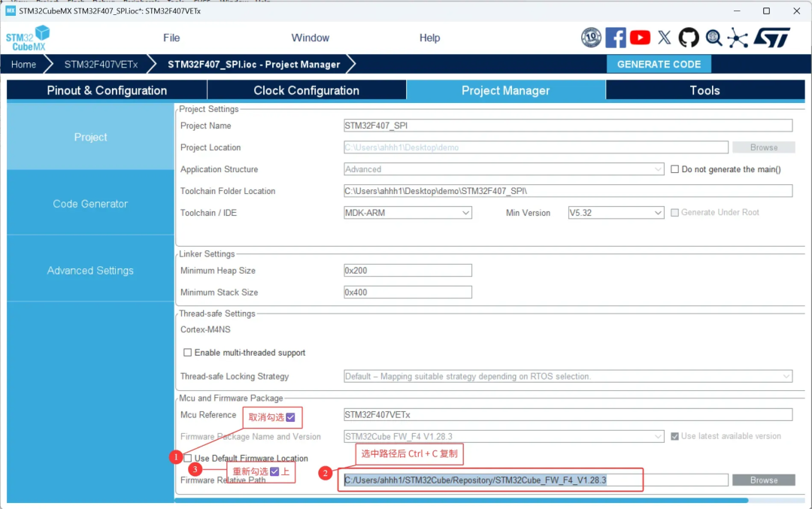Viewport: 812px width, 509px height.
Task: Click the Project Location field
Action: coord(536,147)
